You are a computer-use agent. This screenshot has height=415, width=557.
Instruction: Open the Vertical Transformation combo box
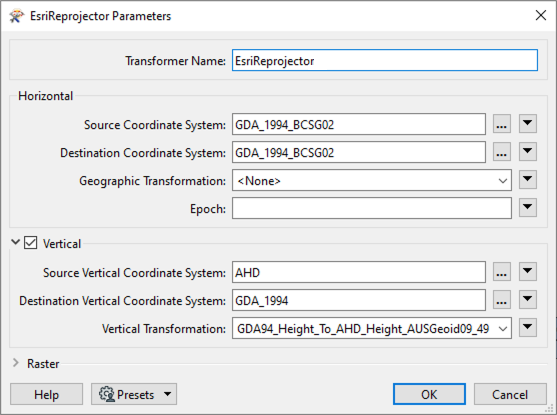point(372,328)
